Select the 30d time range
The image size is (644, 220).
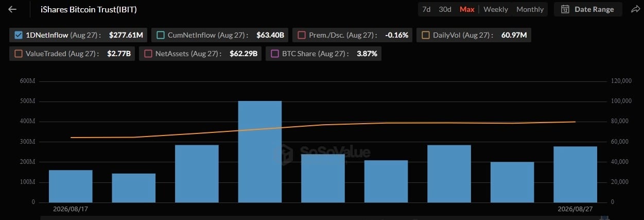[445, 9]
